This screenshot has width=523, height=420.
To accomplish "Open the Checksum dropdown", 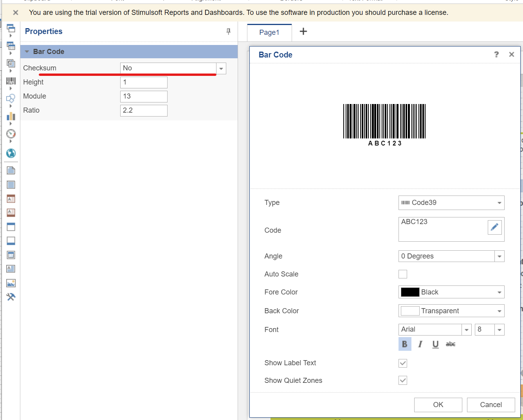I will (x=221, y=68).
